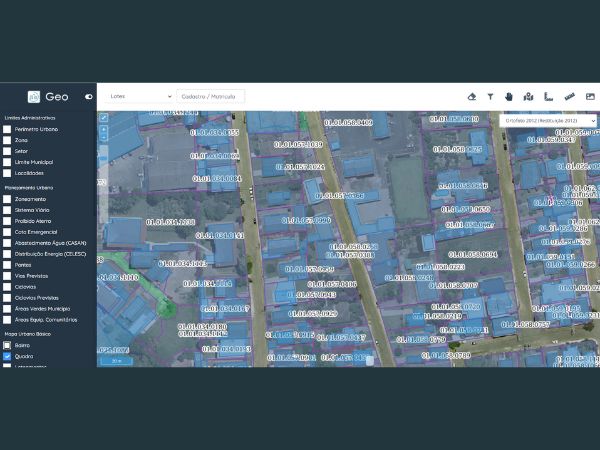Toggle the Pontos layer checkbox
Viewport: 600px width, 450px height.
coord(7,265)
